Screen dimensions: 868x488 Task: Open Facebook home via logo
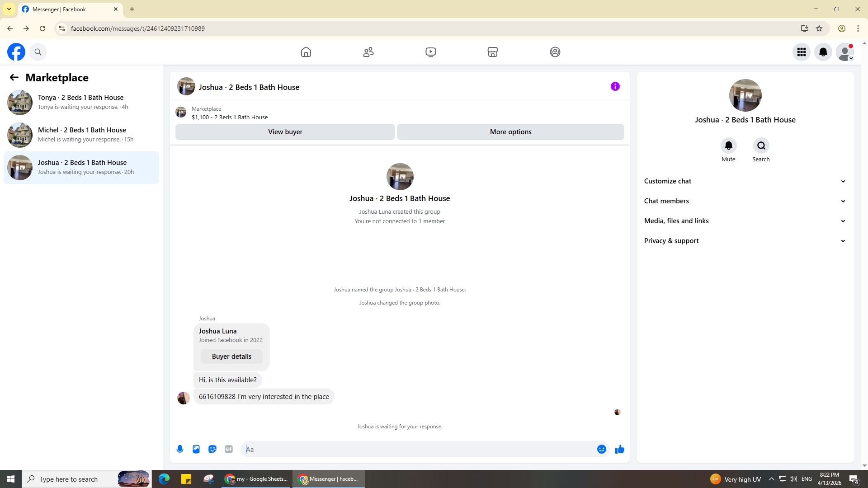pyautogui.click(x=16, y=52)
